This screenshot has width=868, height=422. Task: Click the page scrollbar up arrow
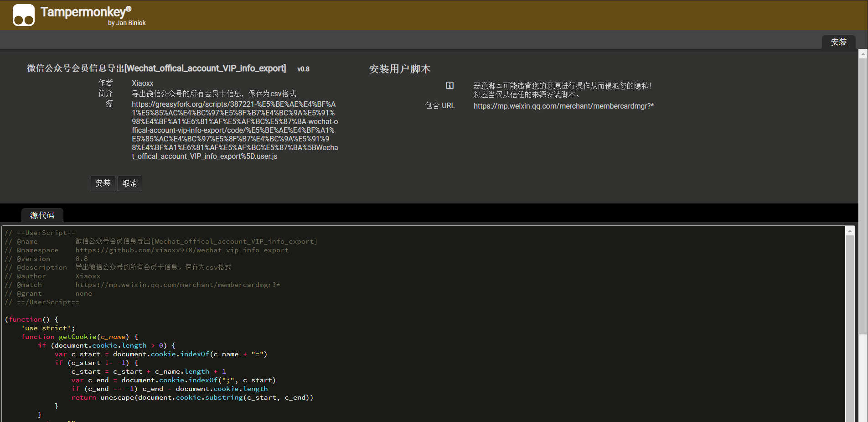pos(863,54)
